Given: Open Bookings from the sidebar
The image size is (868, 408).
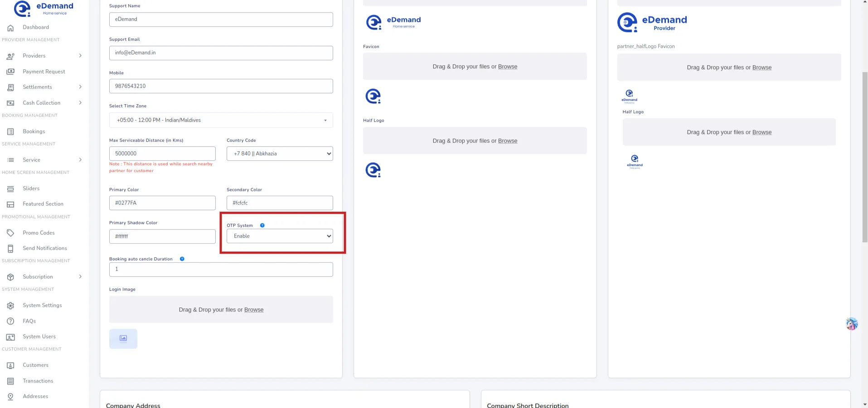Looking at the screenshot, I should pos(34,131).
